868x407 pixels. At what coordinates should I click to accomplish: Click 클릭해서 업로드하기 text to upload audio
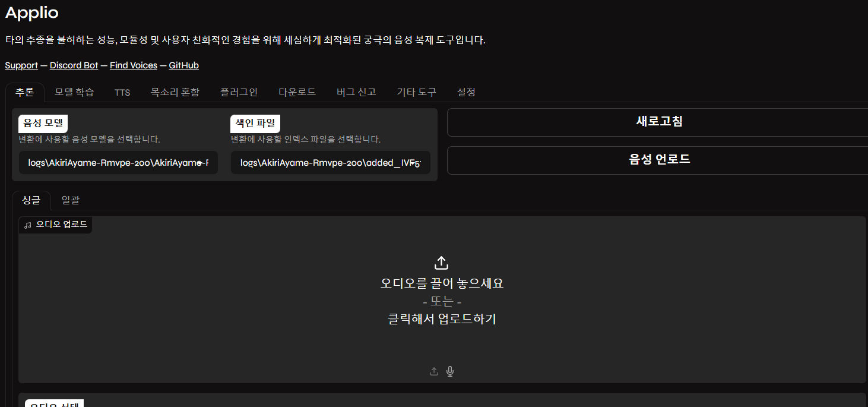coord(442,319)
